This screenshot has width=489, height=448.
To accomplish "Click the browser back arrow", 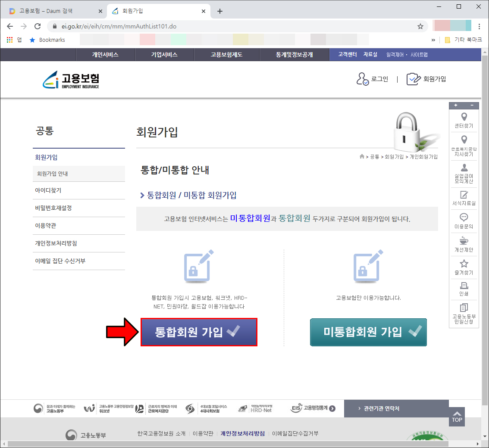I will [10, 26].
